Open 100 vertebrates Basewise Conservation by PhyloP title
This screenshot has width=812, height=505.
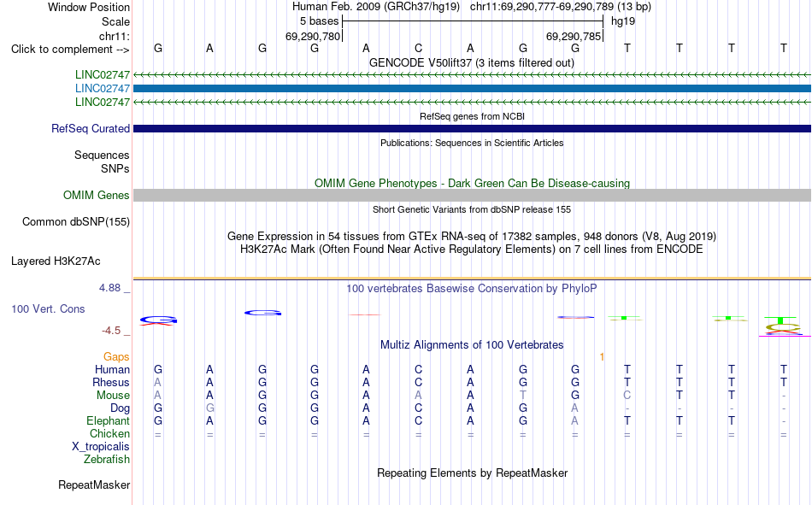click(x=471, y=289)
